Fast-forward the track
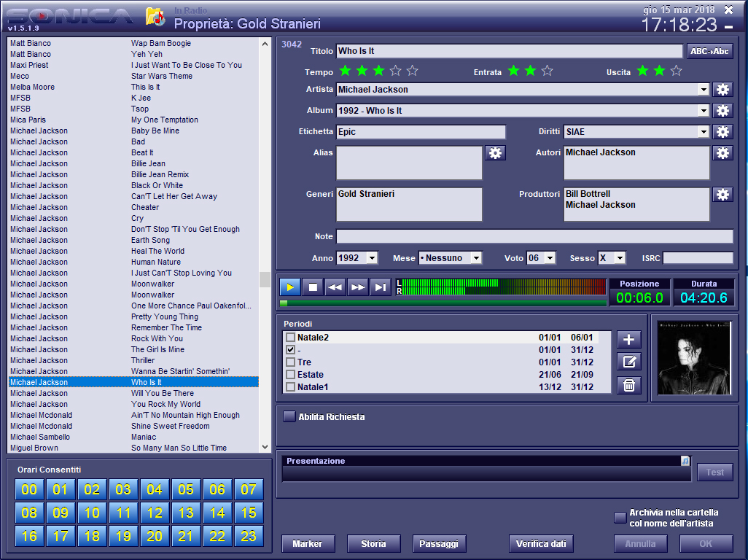748x560 pixels. pos(358,287)
